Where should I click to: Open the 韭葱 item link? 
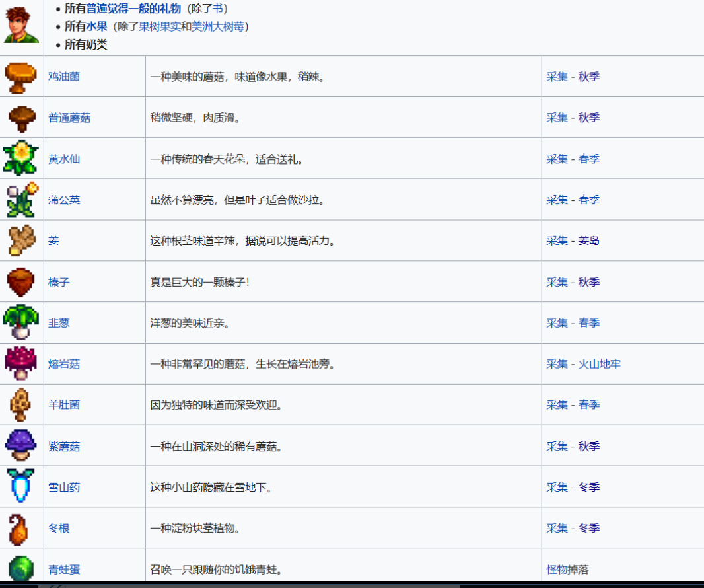click(x=59, y=323)
